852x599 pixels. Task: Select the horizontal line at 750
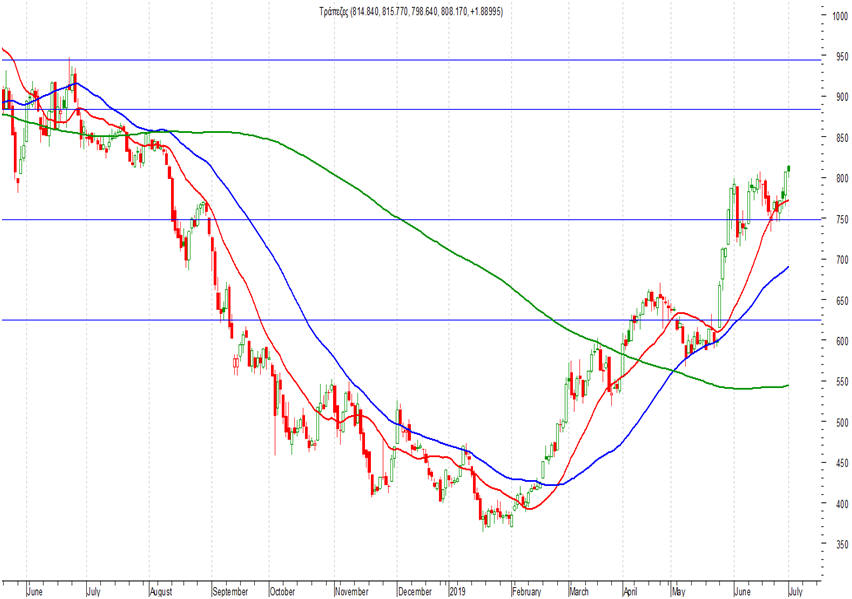click(x=411, y=220)
